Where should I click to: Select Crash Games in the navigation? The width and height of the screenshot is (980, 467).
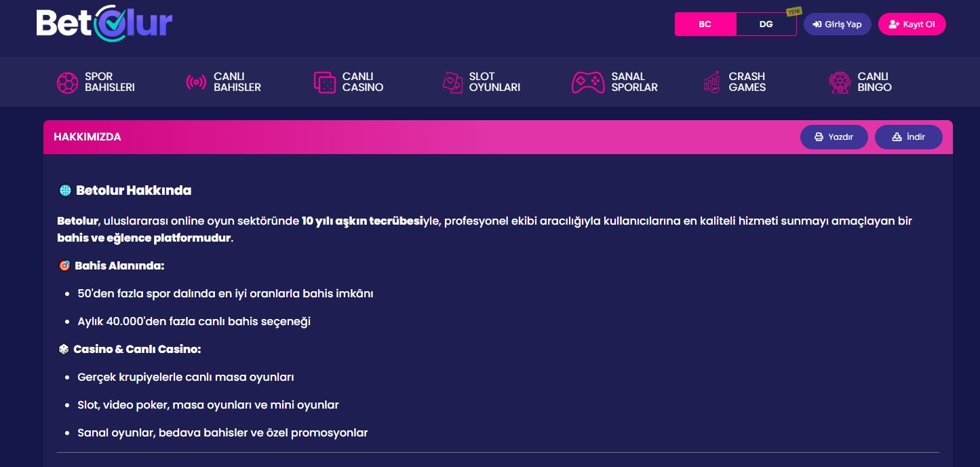point(734,82)
